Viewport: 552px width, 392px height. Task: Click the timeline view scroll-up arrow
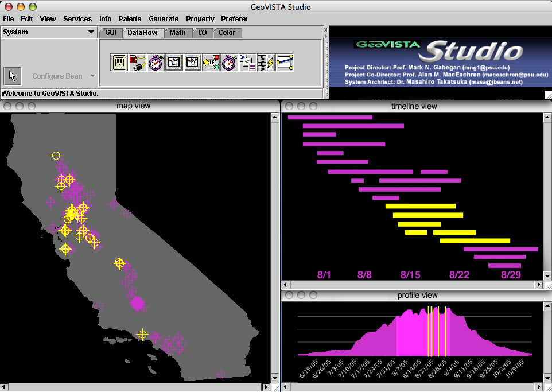[x=547, y=118]
